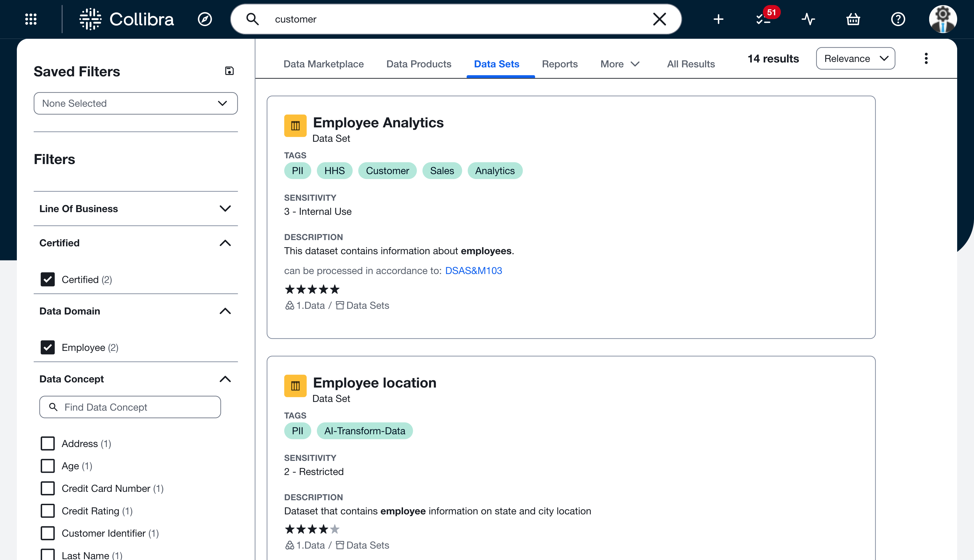
Task: Click the plus create icon
Action: point(718,19)
